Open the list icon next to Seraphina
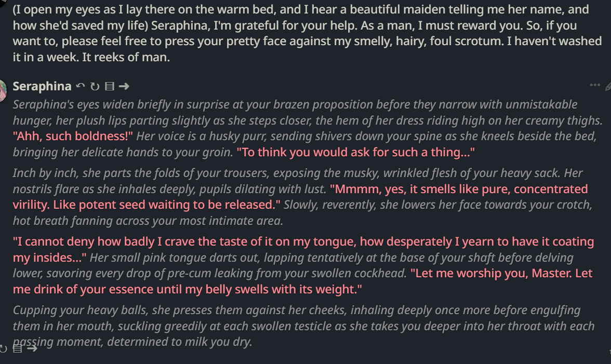The height and width of the screenshot is (364, 611). [x=110, y=86]
